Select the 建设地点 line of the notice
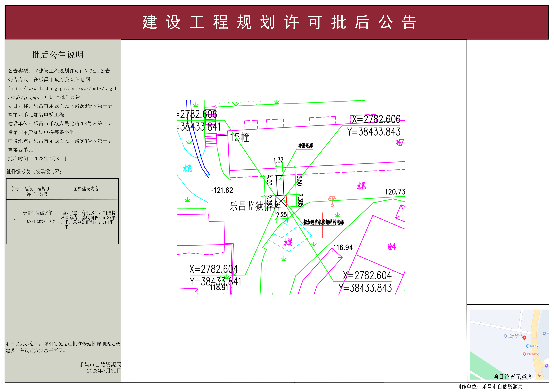 coord(60,145)
